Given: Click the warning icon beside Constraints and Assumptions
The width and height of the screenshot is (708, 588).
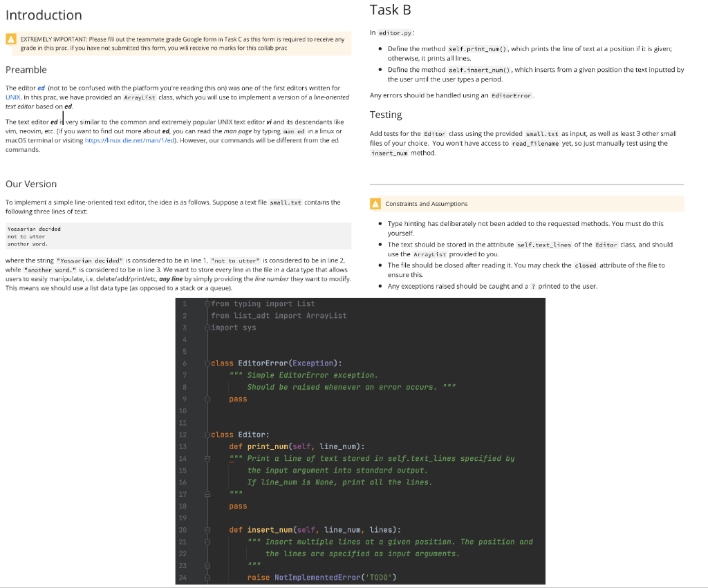Looking at the screenshot, I should (x=375, y=204).
